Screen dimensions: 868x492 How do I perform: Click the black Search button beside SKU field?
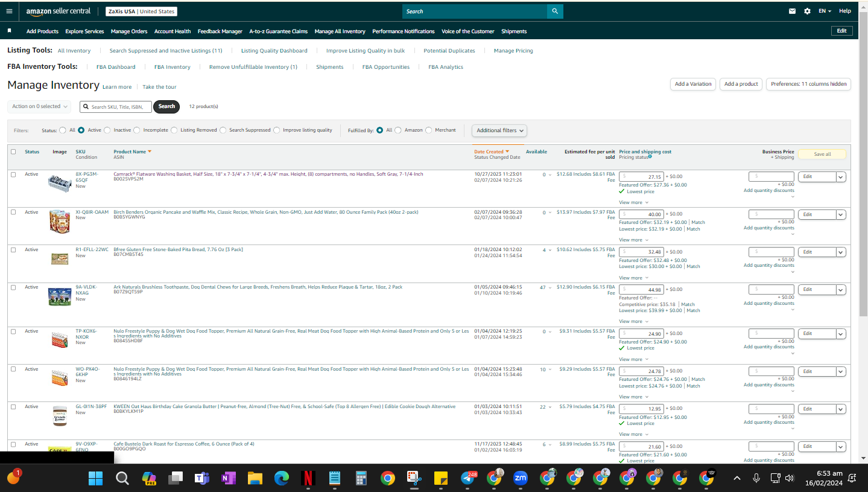pyautogui.click(x=166, y=106)
